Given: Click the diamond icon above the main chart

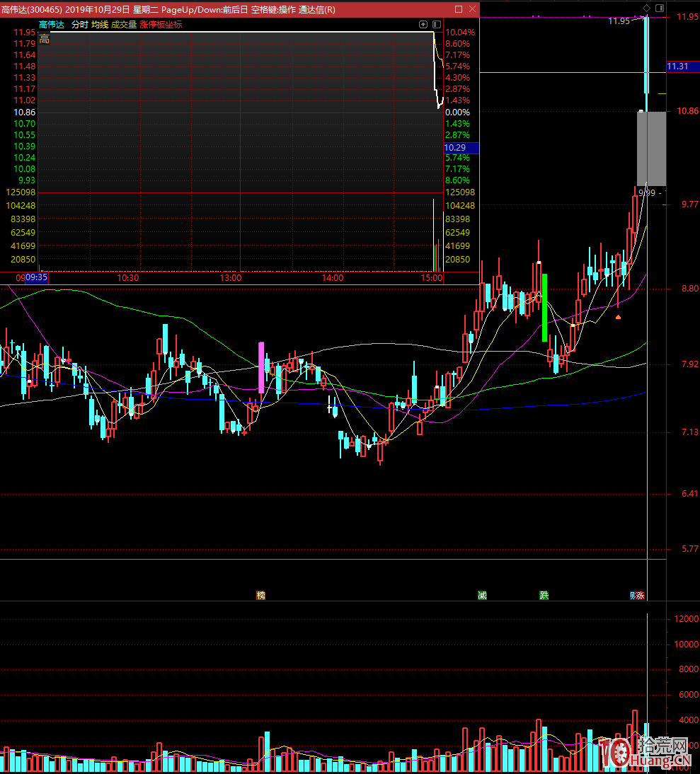Looking at the screenshot, I should tap(646, 8).
